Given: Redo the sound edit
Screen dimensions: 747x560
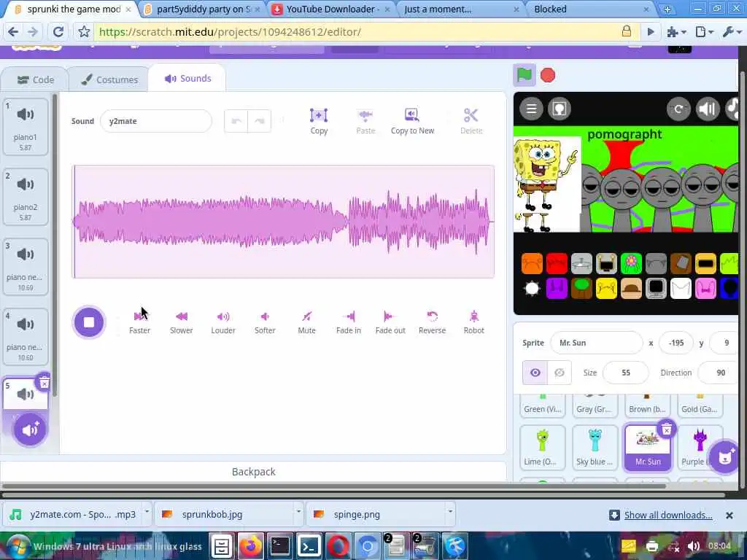Looking at the screenshot, I should [x=260, y=121].
